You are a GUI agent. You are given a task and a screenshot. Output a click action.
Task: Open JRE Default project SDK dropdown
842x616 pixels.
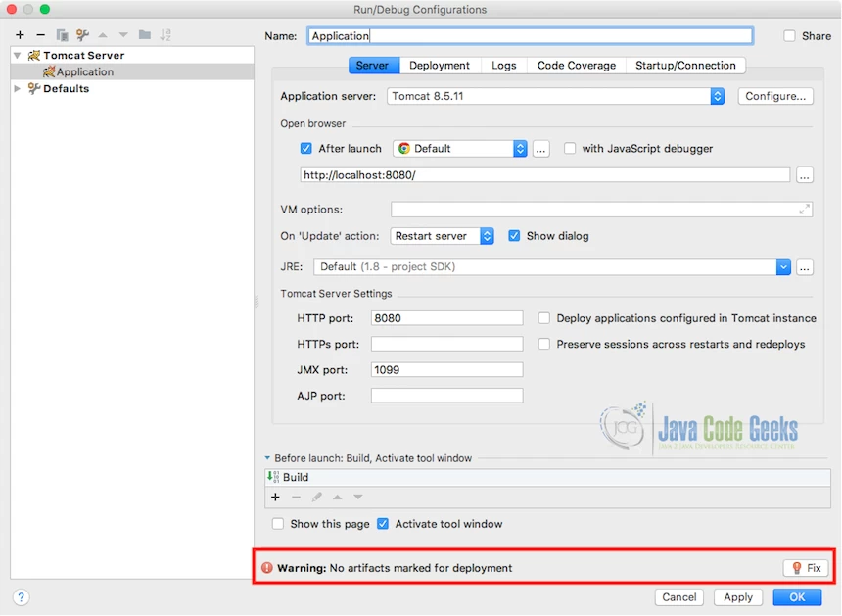[552, 267]
